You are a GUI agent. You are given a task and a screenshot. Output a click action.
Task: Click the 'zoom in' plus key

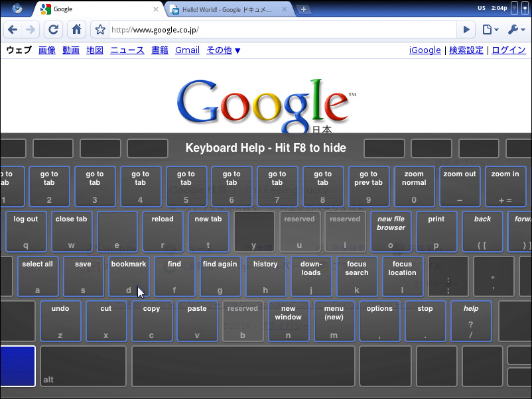tap(505, 187)
